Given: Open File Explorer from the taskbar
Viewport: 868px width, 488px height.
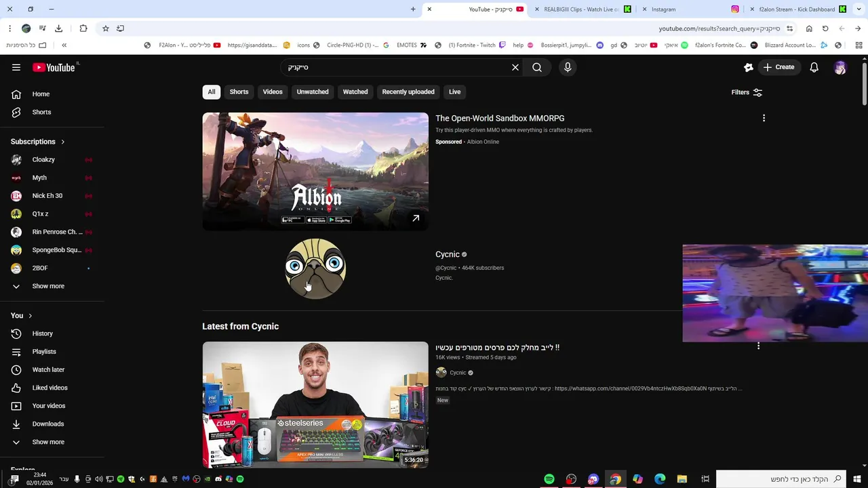Looking at the screenshot, I should [682, 479].
